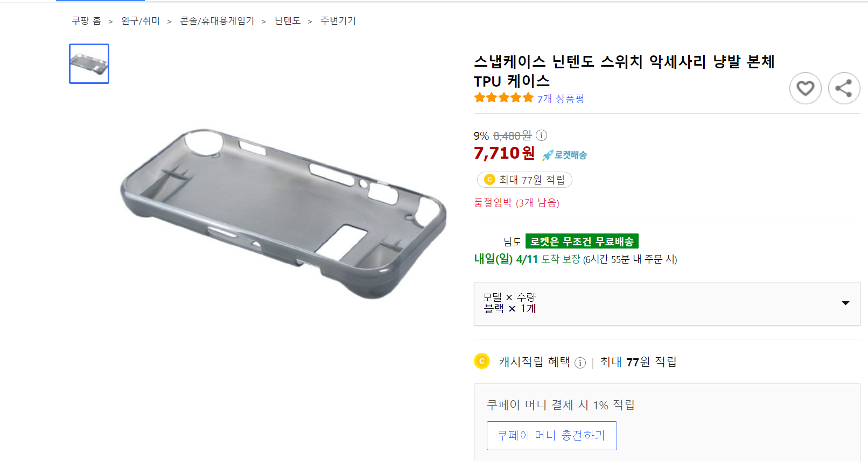Image resolution: width=868 pixels, height=461 pixels.
Task: Click 쿠페이 머니 충전하기 button
Action: click(x=551, y=435)
